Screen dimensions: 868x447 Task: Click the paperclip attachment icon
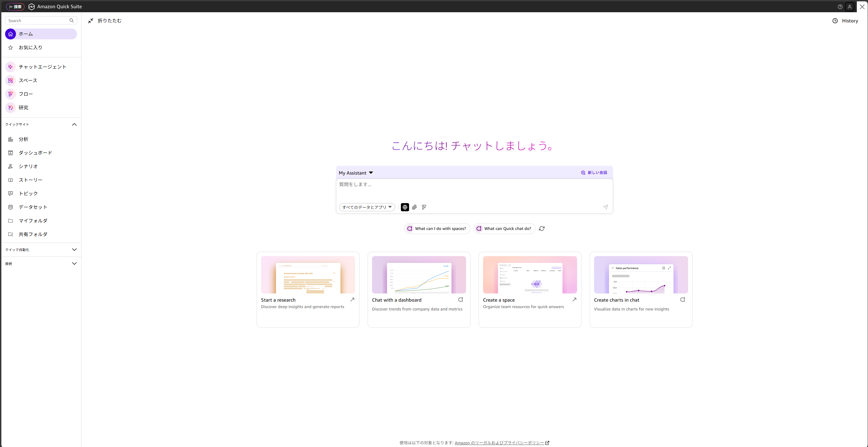414,207
